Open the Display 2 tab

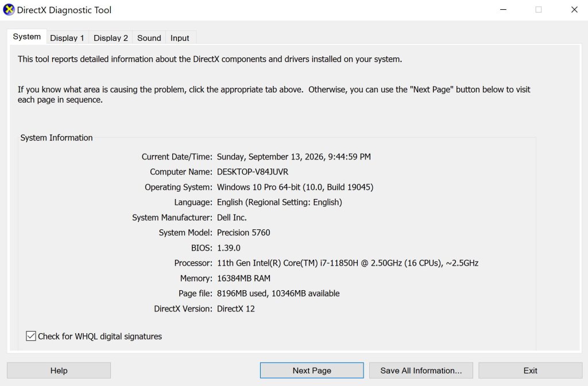(x=111, y=38)
